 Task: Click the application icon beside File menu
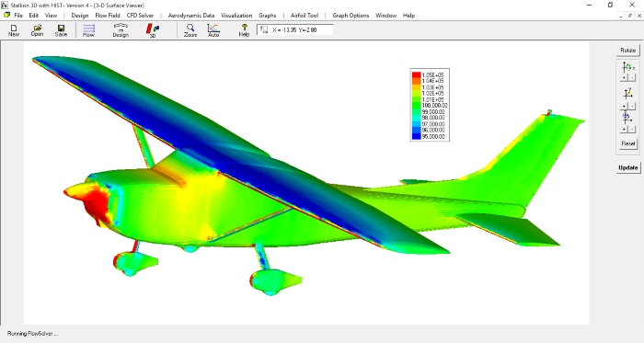tap(6, 16)
